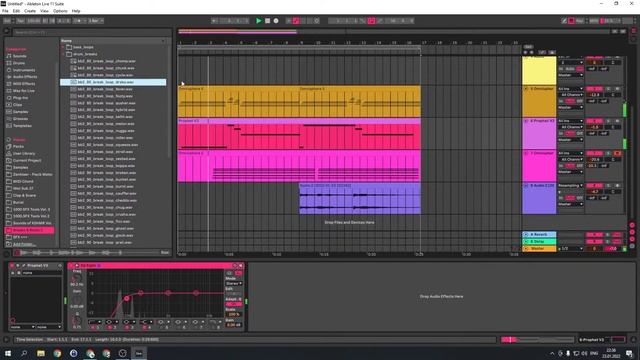Collapse the drum_breaks folder
Image resolution: width=640 pixels, height=360 pixels.
[x=63, y=54]
